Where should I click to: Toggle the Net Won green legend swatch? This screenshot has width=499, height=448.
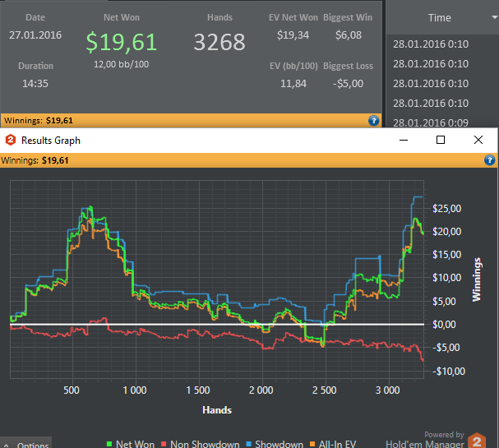pyautogui.click(x=109, y=444)
